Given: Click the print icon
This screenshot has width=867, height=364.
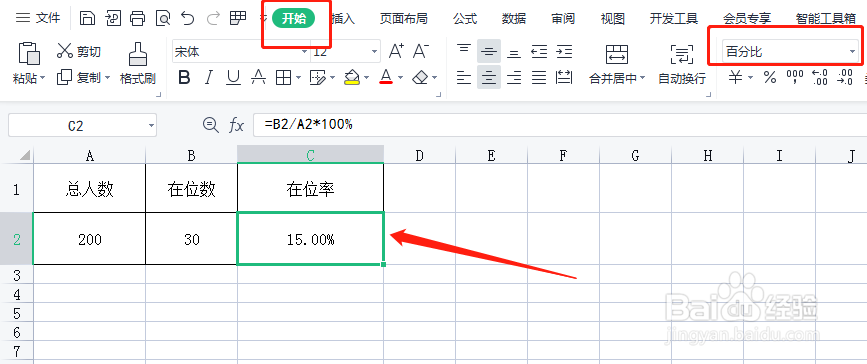Looking at the screenshot, I should click(x=137, y=18).
